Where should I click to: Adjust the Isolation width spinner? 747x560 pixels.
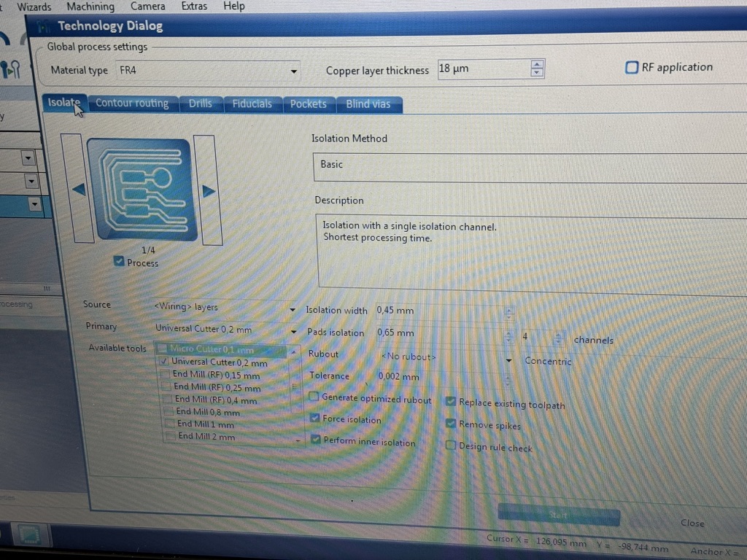click(x=508, y=313)
